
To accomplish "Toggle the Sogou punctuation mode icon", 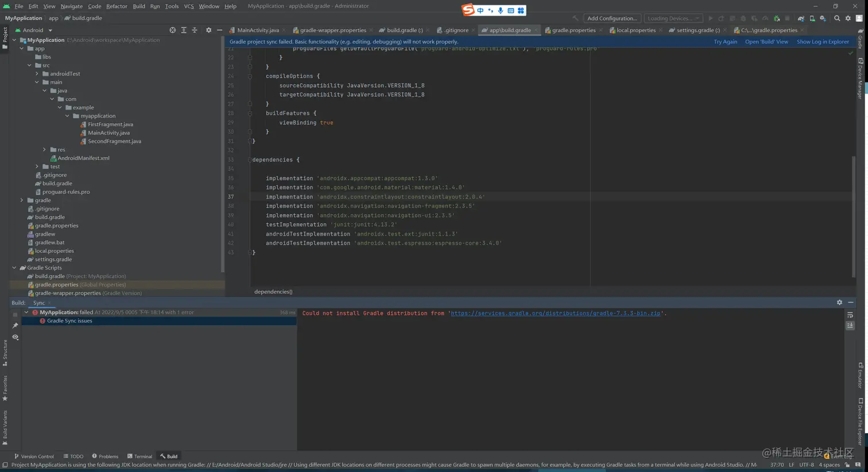I will (x=490, y=10).
